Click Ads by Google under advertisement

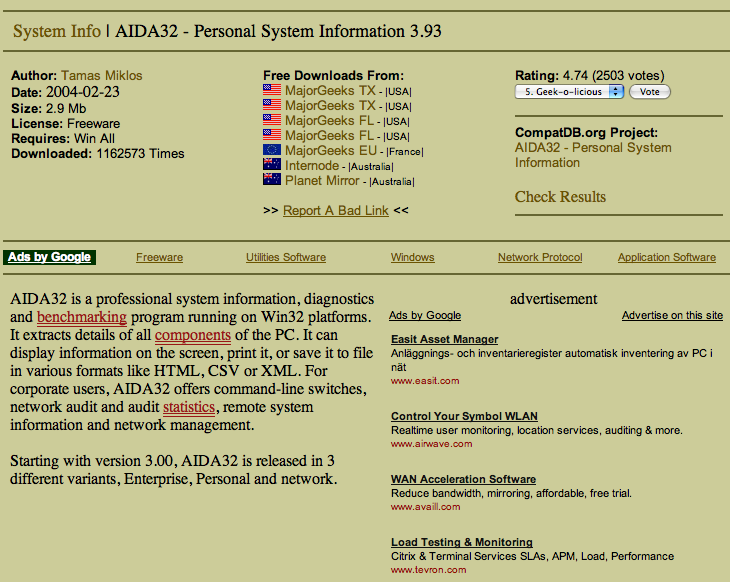click(425, 315)
